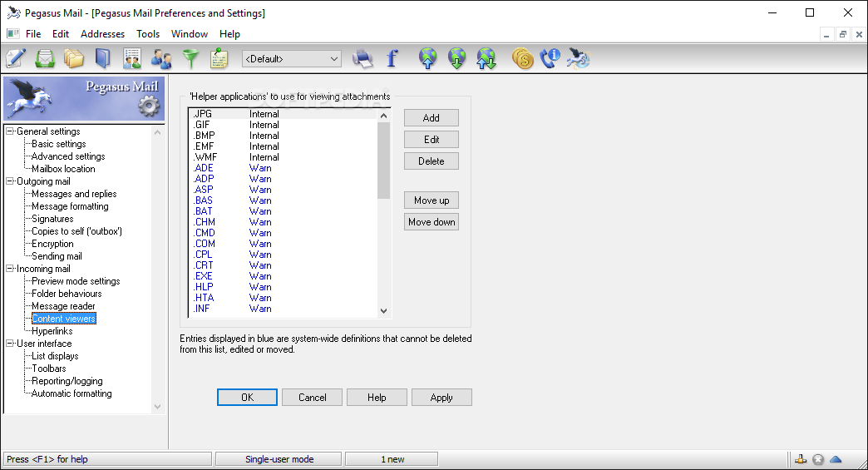Click the '1 new' status bar entry
Screen dimensions: 868x470
point(392,459)
